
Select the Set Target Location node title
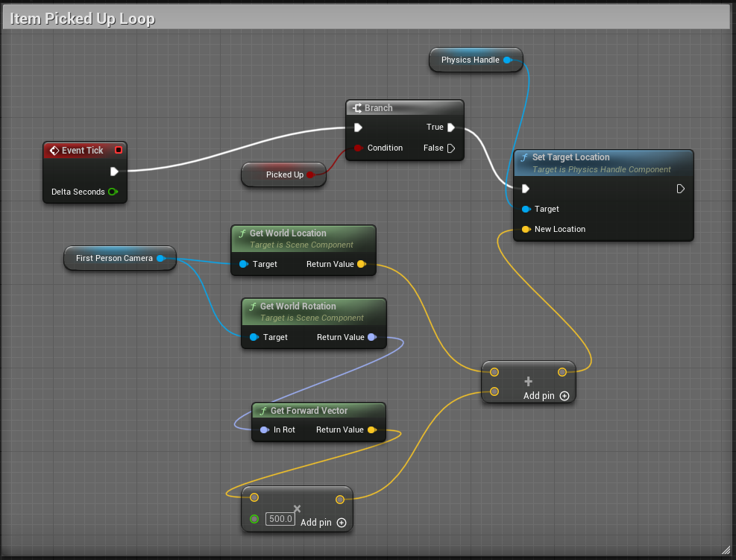pyautogui.click(x=570, y=157)
